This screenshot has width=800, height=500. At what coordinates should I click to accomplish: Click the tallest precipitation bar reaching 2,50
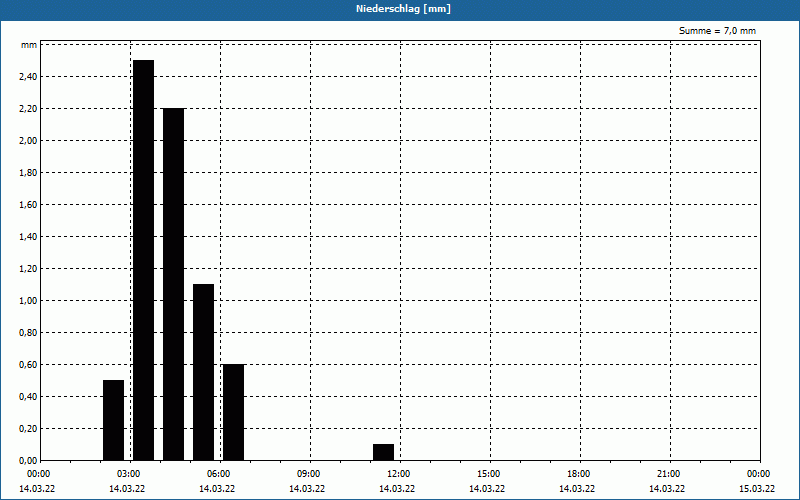(143, 260)
